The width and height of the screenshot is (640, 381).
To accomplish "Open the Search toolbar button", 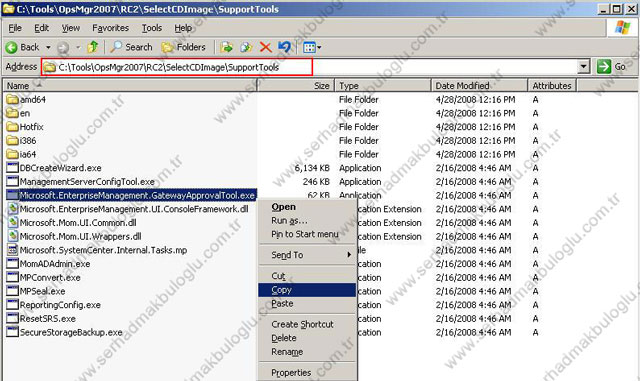I will click(x=131, y=47).
